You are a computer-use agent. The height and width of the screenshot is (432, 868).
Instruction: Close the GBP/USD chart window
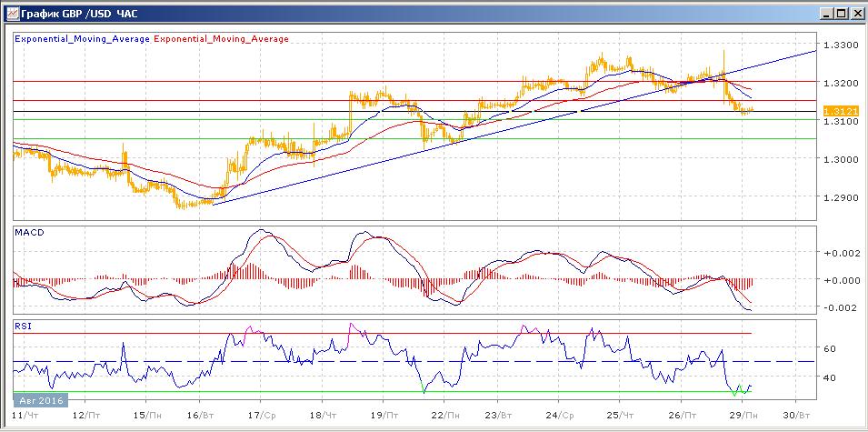pyautogui.click(x=855, y=13)
